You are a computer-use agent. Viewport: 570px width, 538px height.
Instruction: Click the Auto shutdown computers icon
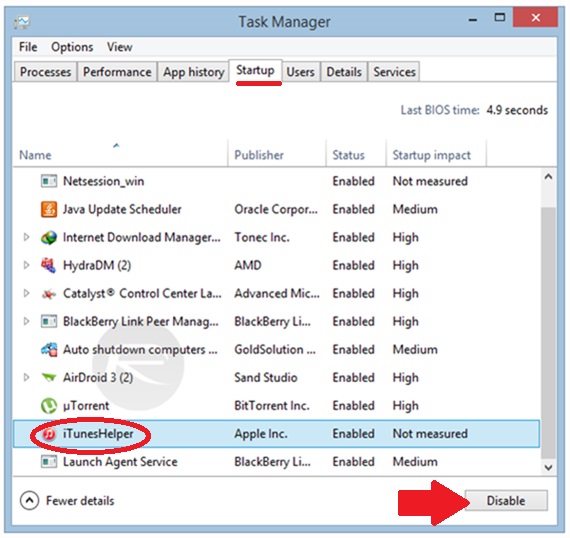pos(49,350)
